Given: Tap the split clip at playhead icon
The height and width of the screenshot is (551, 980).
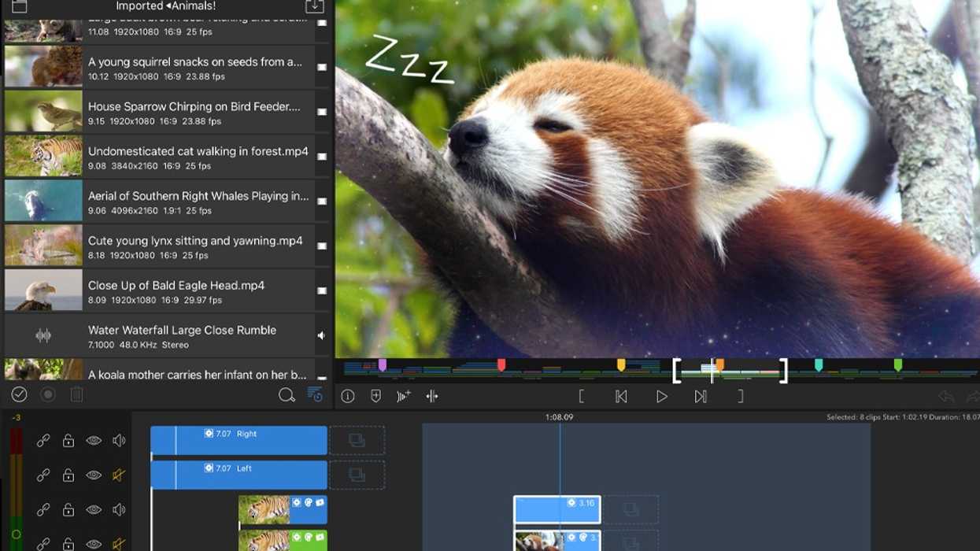Looking at the screenshot, I should (x=432, y=397).
